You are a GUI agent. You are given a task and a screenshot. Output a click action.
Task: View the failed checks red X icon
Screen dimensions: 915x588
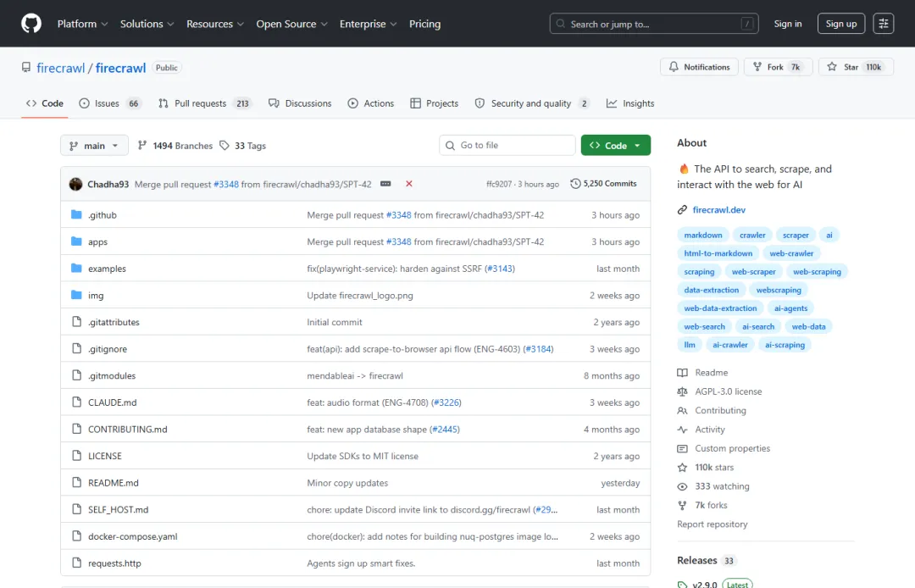[409, 184]
